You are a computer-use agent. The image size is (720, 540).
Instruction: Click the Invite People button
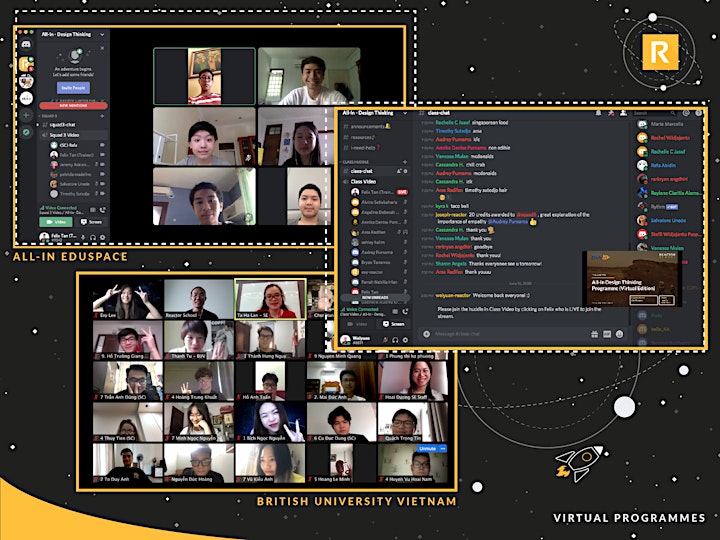point(73,87)
